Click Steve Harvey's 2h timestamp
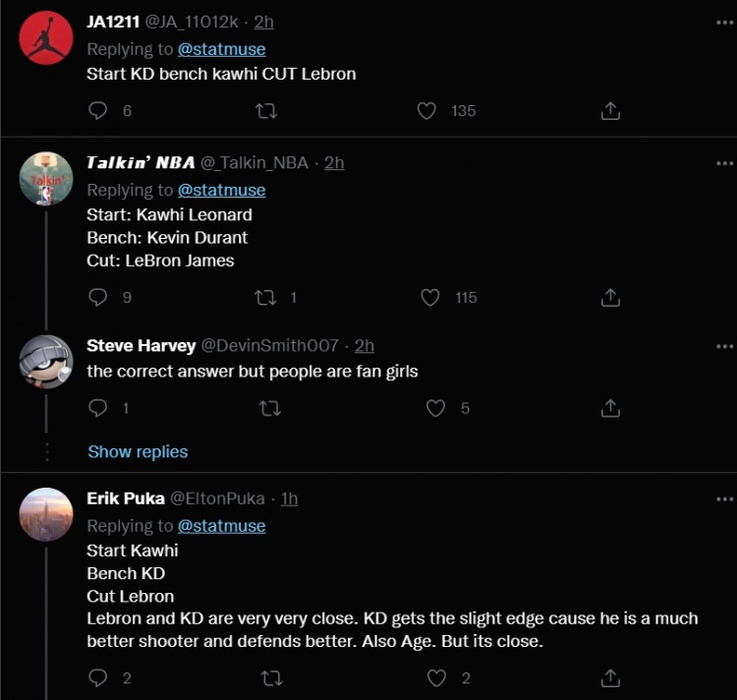 [364, 346]
